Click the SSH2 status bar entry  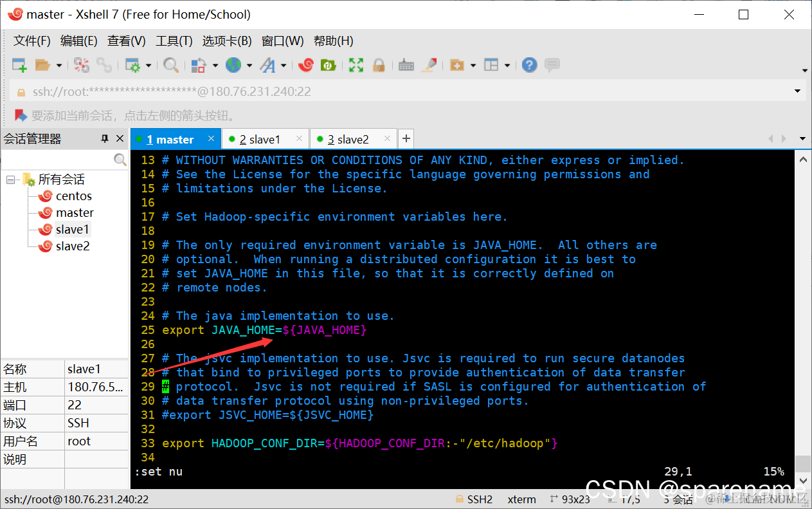(x=474, y=499)
